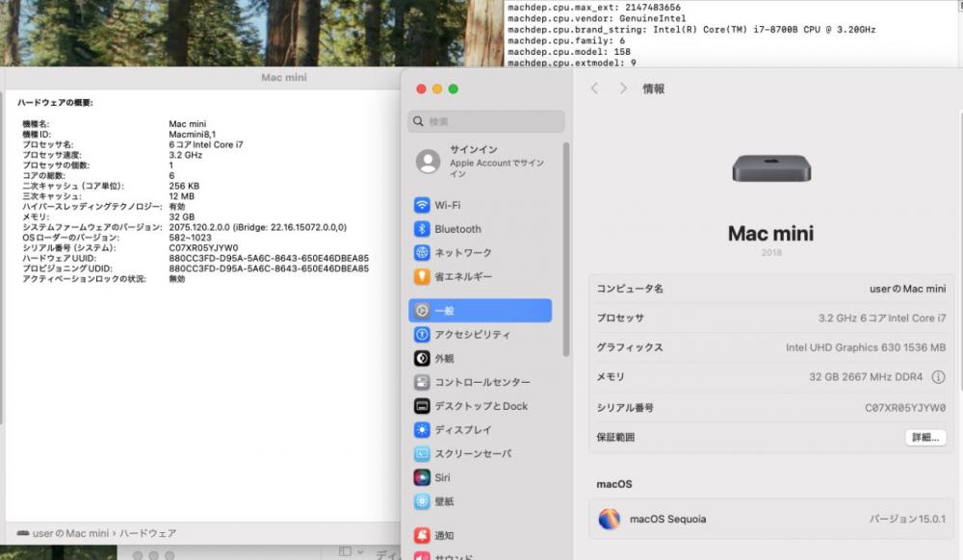The width and height of the screenshot is (963, 560).
Task: Open Wi-Fi settings icon in sidebar
Action: (422, 205)
